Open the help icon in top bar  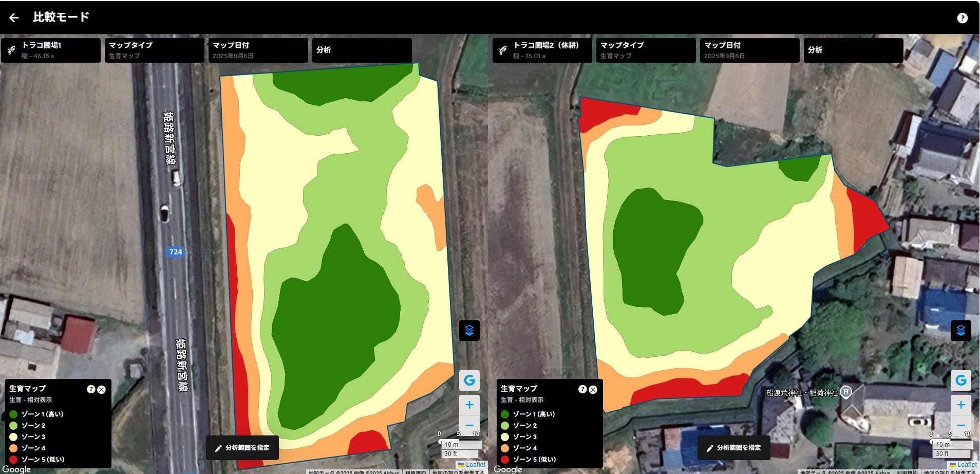[x=962, y=18]
